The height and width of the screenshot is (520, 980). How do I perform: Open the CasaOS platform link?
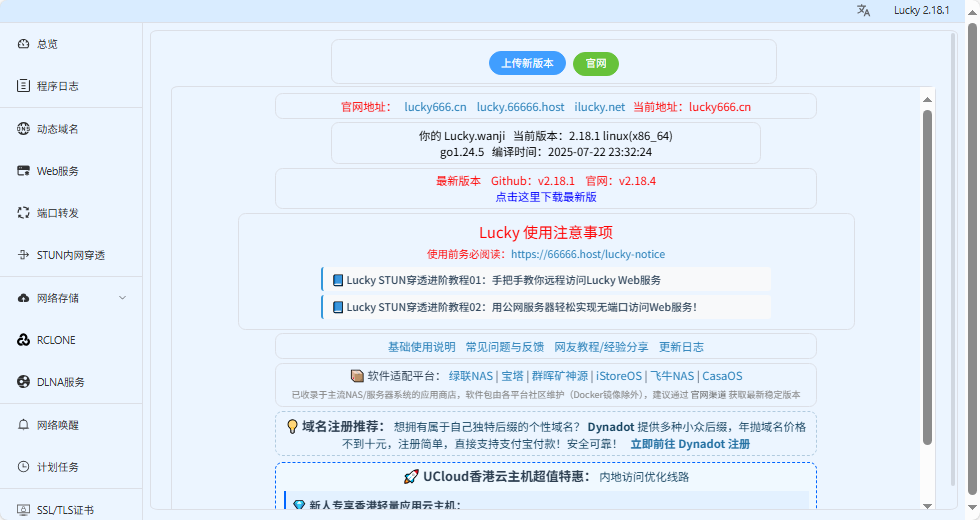722,376
